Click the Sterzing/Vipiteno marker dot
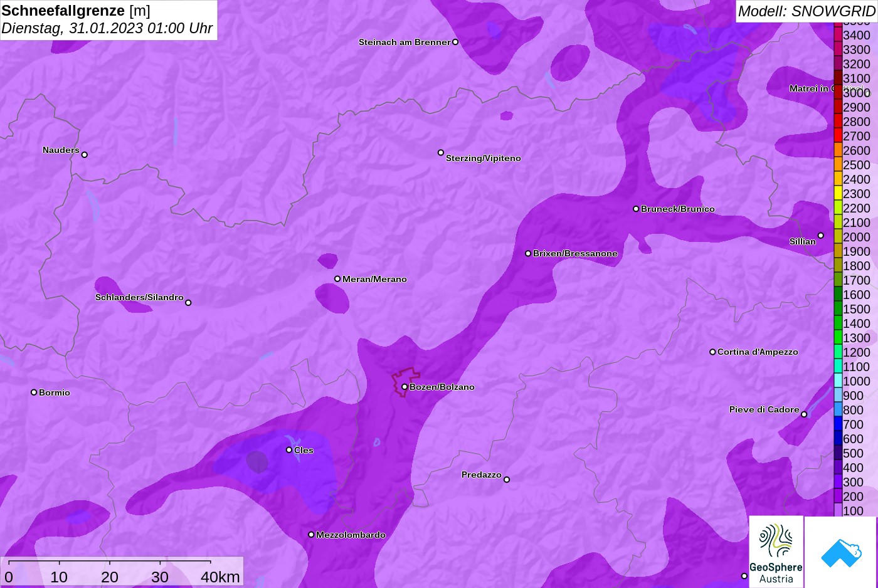 pyautogui.click(x=441, y=152)
